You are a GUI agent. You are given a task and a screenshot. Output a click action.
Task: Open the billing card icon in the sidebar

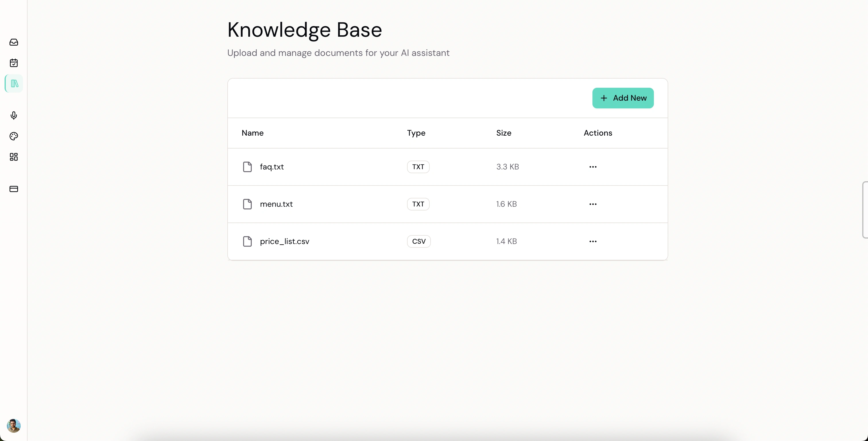(x=14, y=189)
